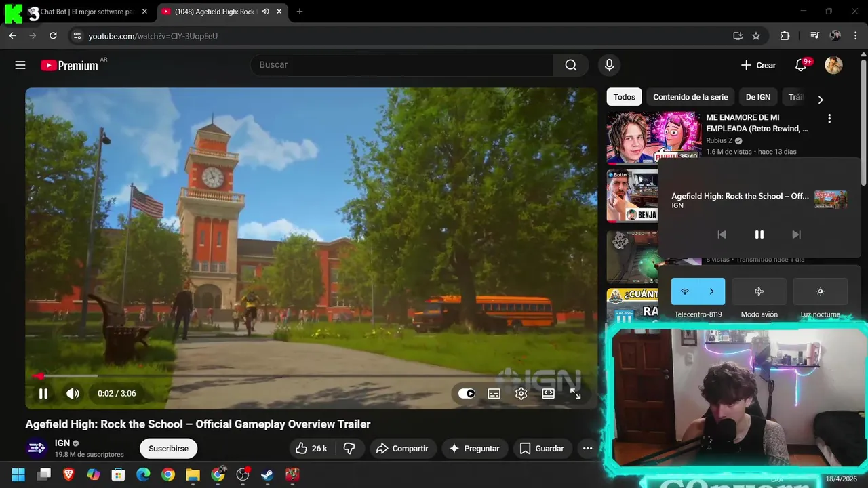The height and width of the screenshot is (488, 868).
Task: Pause playback in media overlay popup
Action: tap(759, 235)
